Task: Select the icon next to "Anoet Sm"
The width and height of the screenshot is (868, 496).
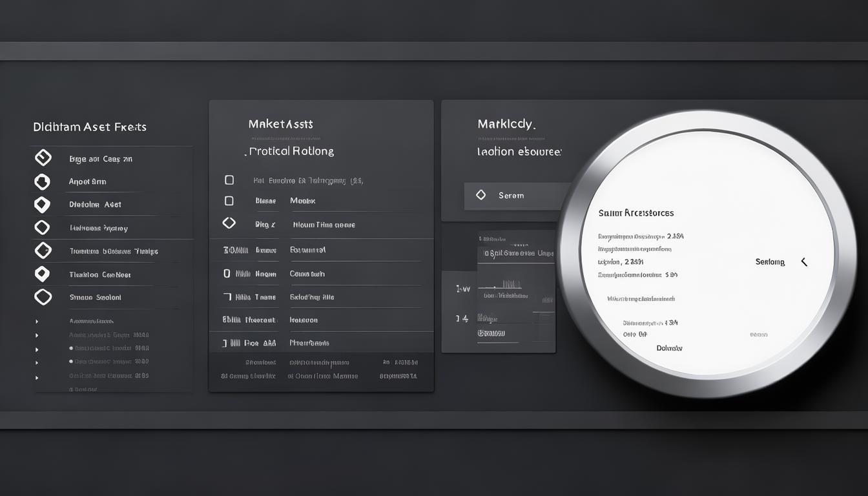Action: [42, 181]
